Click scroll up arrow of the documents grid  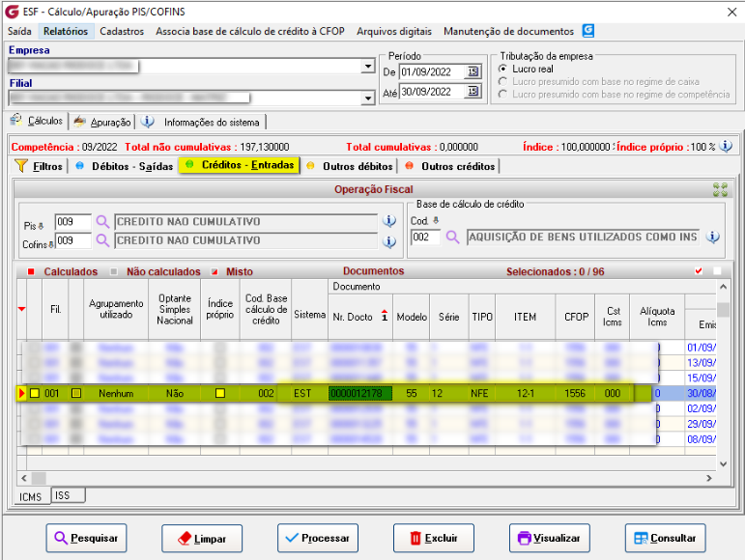pyautogui.click(x=723, y=287)
